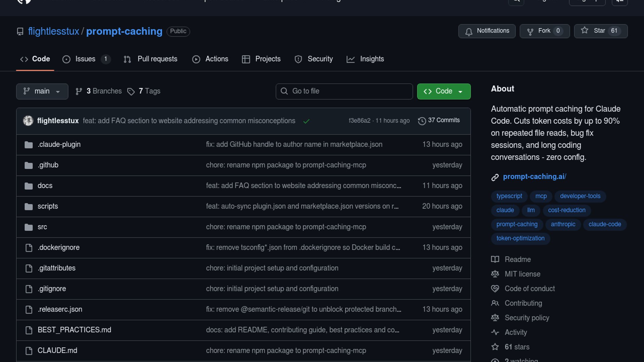The image size is (644, 362).
Task: Click the star icon next to 61 stars
Action: point(495,347)
